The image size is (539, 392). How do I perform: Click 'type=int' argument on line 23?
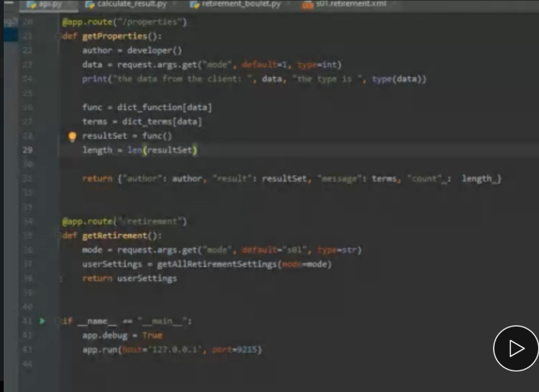[x=317, y=65]
